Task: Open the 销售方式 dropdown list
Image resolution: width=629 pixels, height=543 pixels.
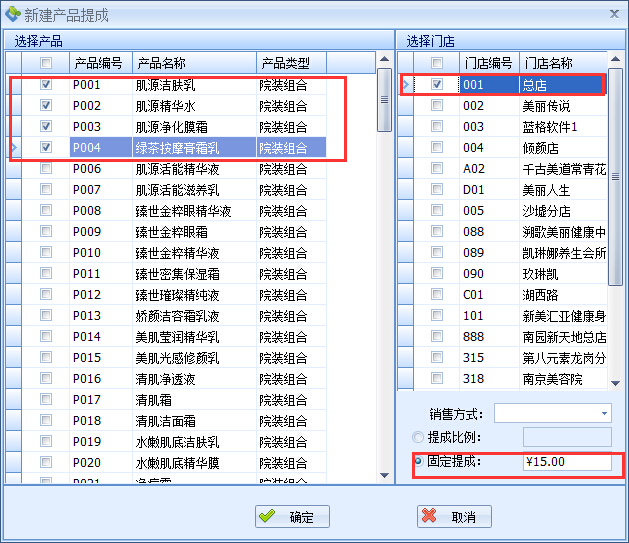Action: point(604,413)
